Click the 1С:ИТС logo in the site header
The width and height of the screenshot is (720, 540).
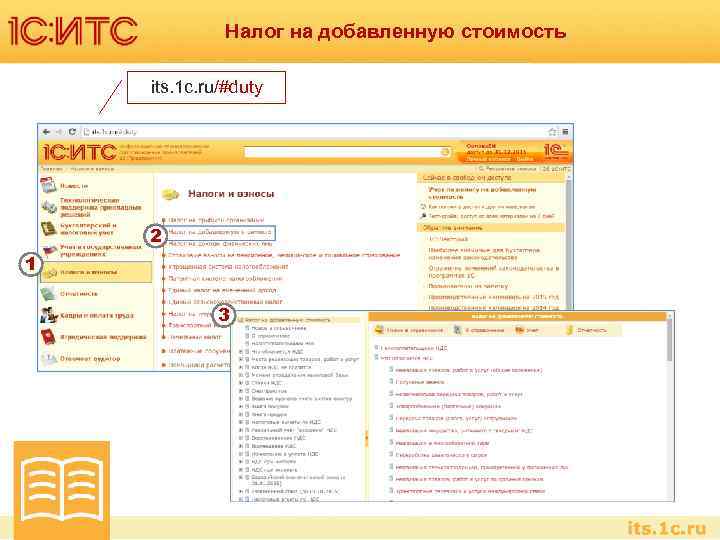(79, 152)
